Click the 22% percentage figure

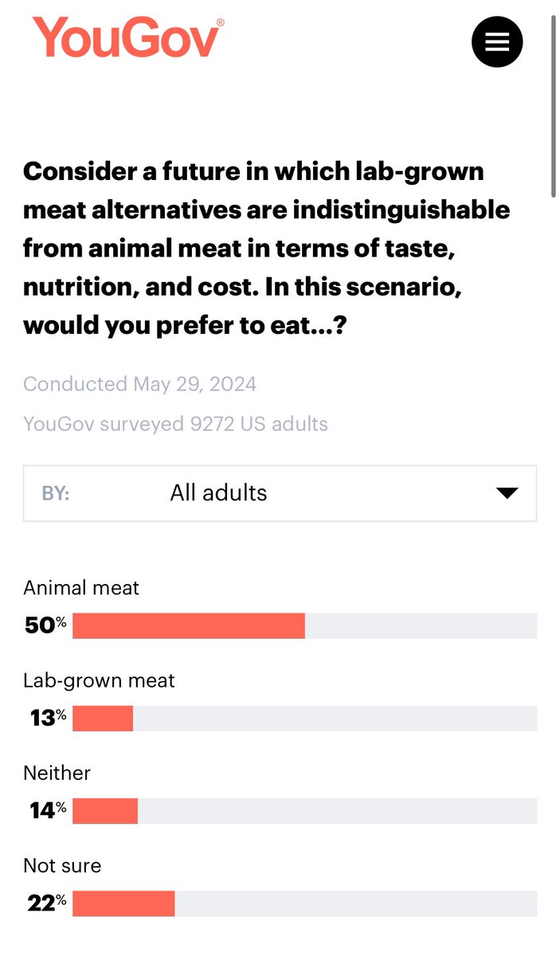pyautogui.click(x=46, y=903)
